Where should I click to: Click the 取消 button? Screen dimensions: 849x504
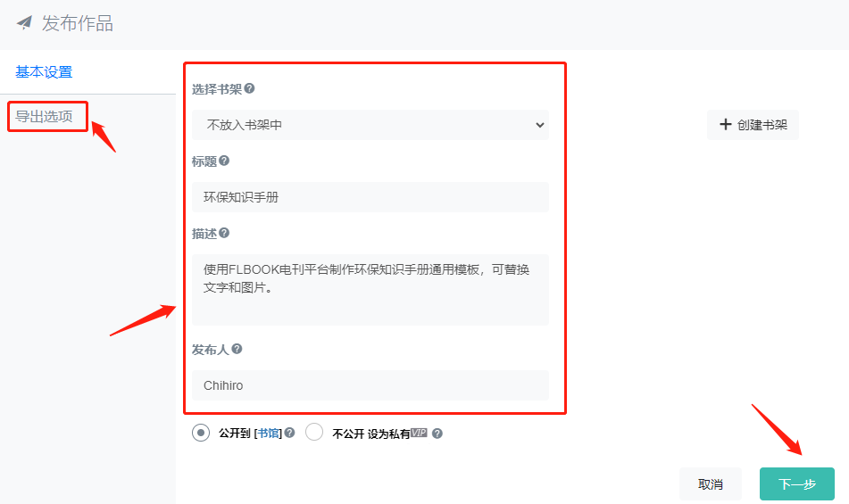coord(711,484)
